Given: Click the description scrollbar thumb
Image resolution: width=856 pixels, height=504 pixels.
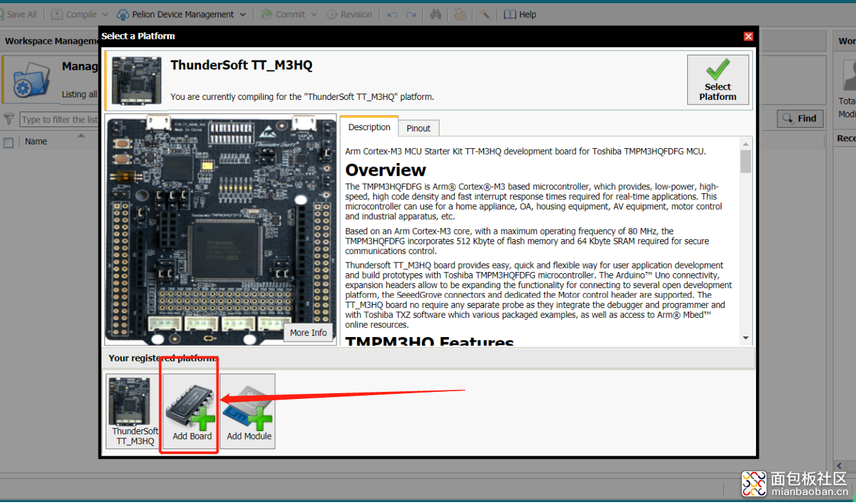Looking at the screenshot, I should 746,161.
